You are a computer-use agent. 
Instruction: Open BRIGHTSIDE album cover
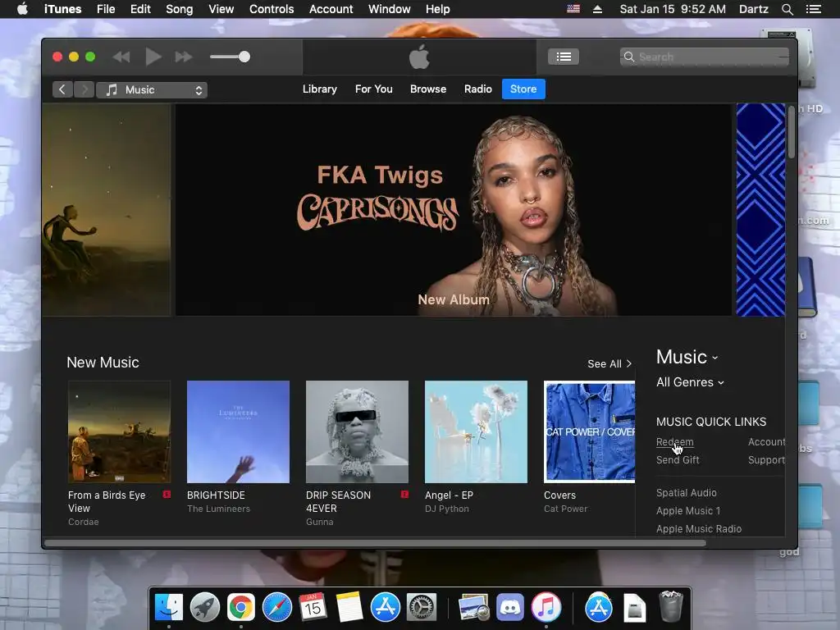click(238, 431)
